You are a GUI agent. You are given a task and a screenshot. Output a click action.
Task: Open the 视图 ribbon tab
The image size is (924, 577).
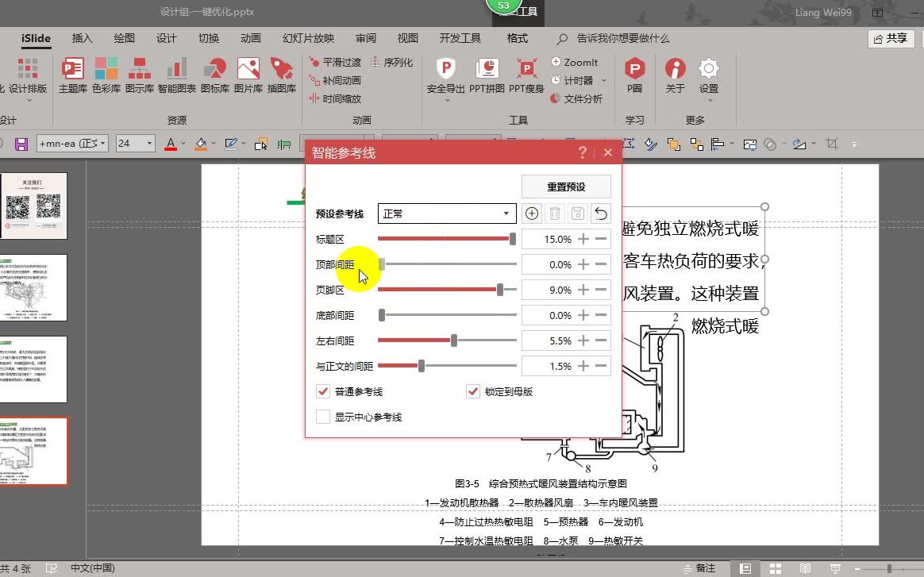coord(407,37)
